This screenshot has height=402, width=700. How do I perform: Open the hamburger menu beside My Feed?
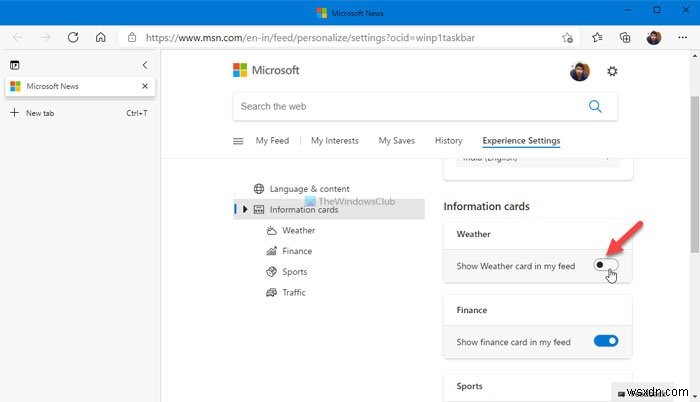click(x=238, y=141)
